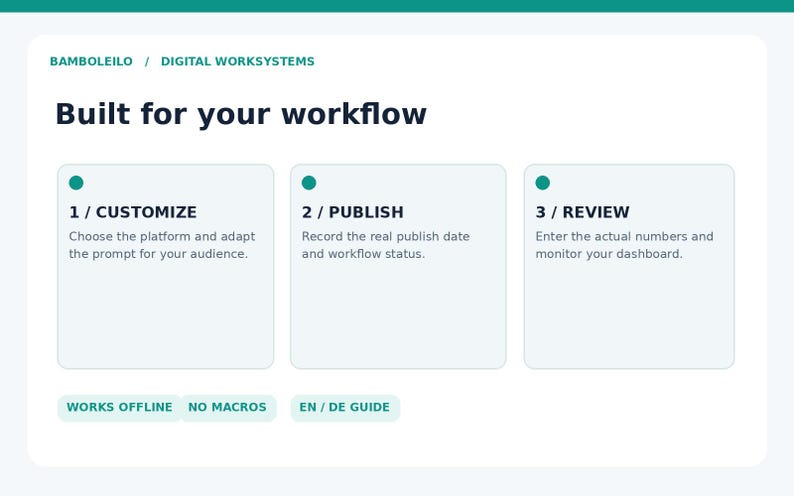This screenshot has height=496, width=794.
Task: Click text 'the prompt for your audience.'
Action: [x=158, y=254]
